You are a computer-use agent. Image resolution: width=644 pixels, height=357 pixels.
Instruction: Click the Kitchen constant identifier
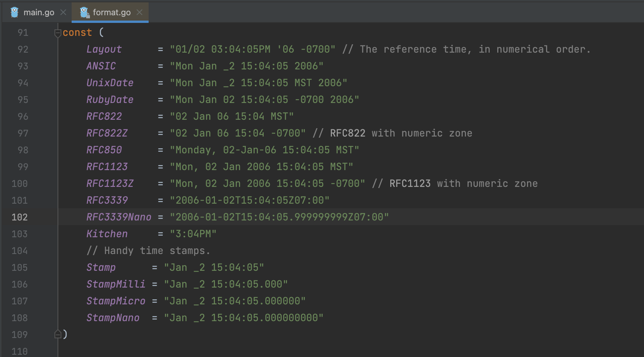click(107, 234)
